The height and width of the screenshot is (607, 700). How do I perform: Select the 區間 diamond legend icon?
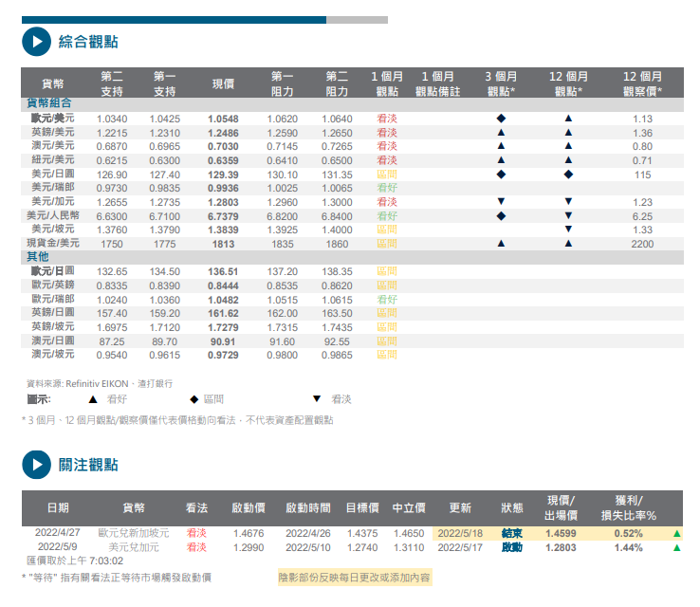click(193, 400)
